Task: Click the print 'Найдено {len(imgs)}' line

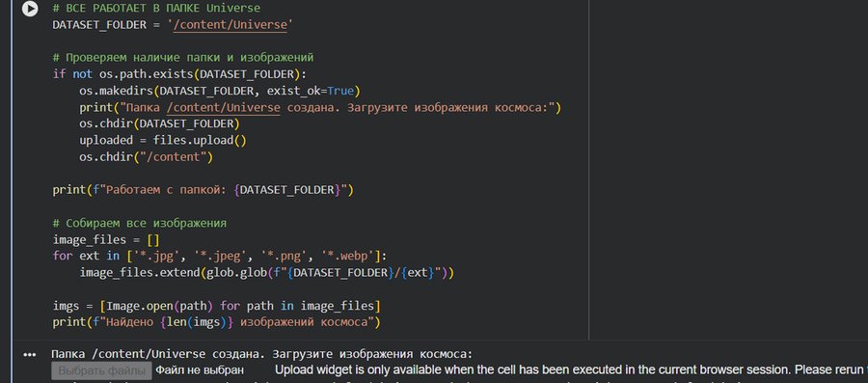Action: click(x=216, y=322)
